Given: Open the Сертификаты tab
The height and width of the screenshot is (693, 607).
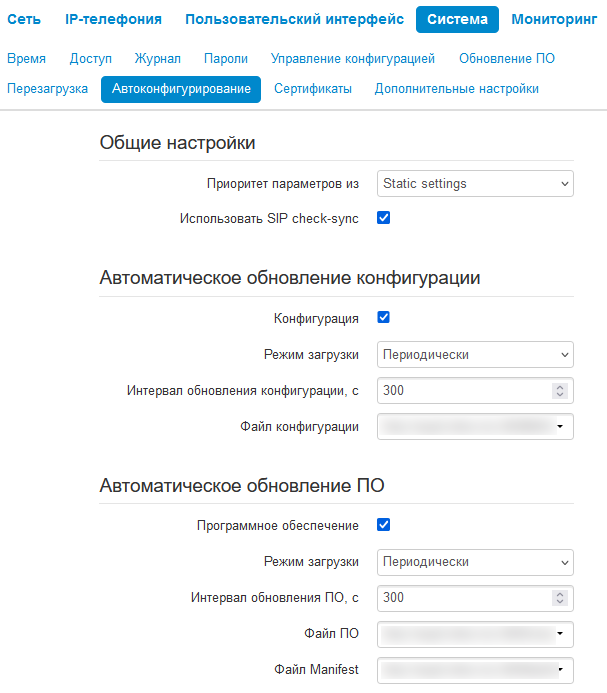Looking at the screenshot, I should tap(313, 89).
